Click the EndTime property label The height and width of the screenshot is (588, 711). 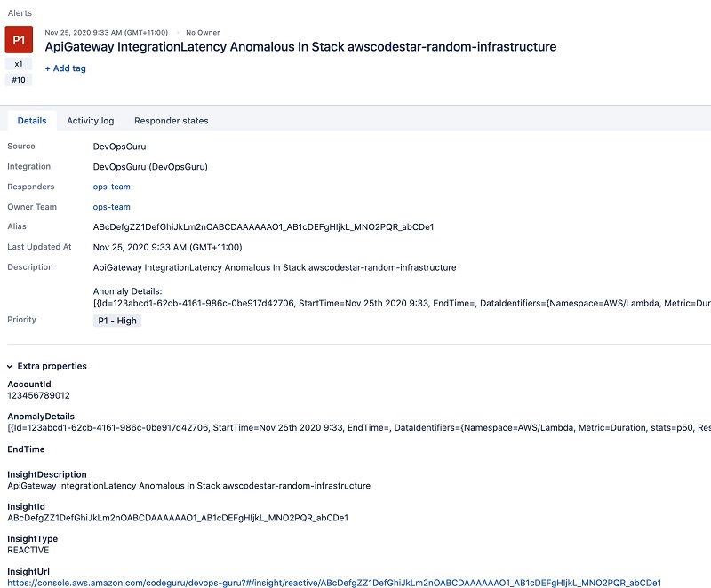(x=26, y=449)
